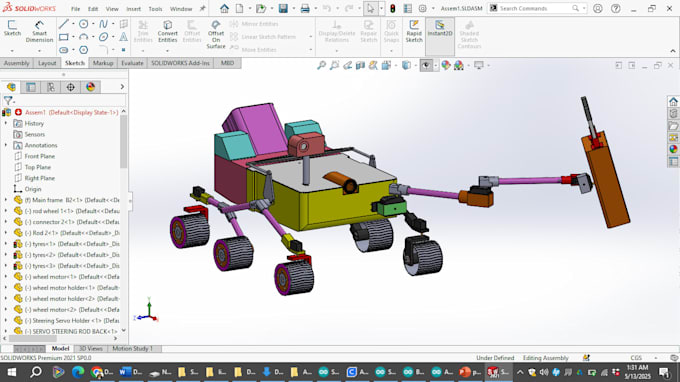Image resolution: width=680 pixels, height=382 pixels.
Task: Open Design Library in task pane
Action: pyautogui.click(x=673, y=114)
